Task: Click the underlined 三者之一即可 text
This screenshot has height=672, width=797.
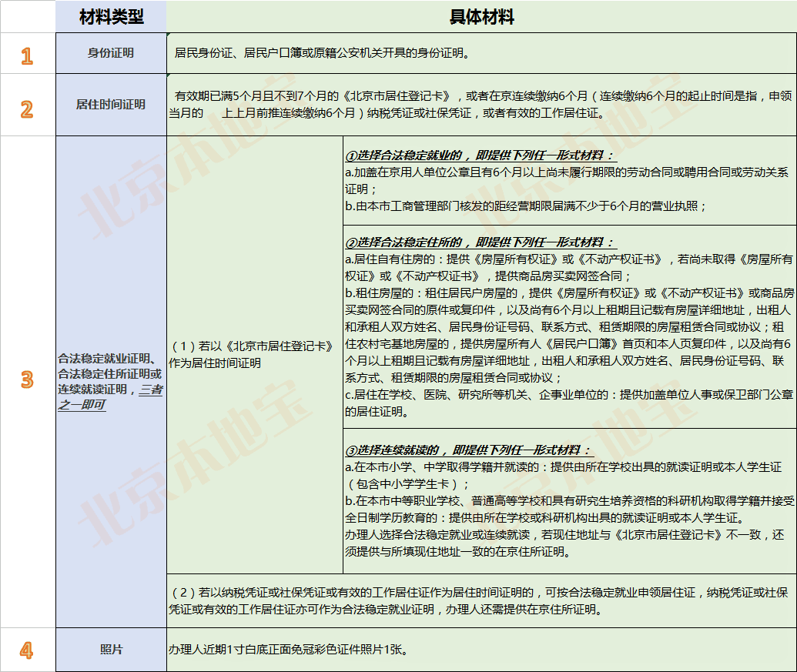Action: coord(110,397)
